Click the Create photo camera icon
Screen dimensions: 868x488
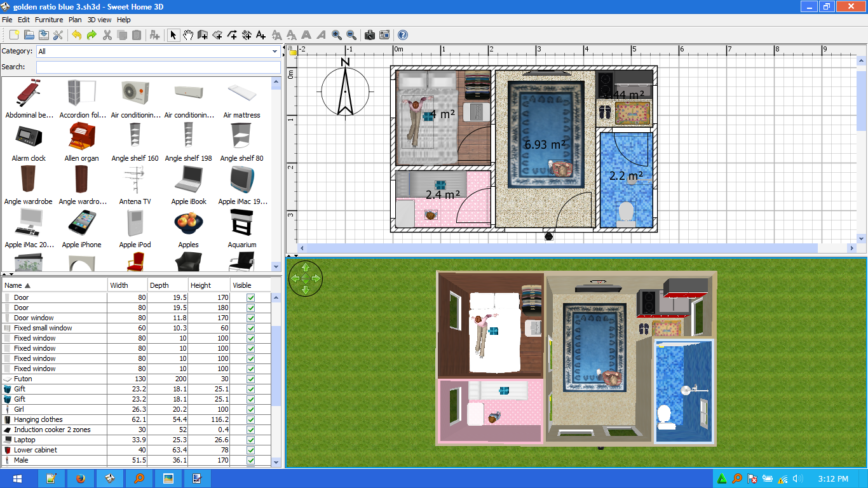(x=369, y=35)
